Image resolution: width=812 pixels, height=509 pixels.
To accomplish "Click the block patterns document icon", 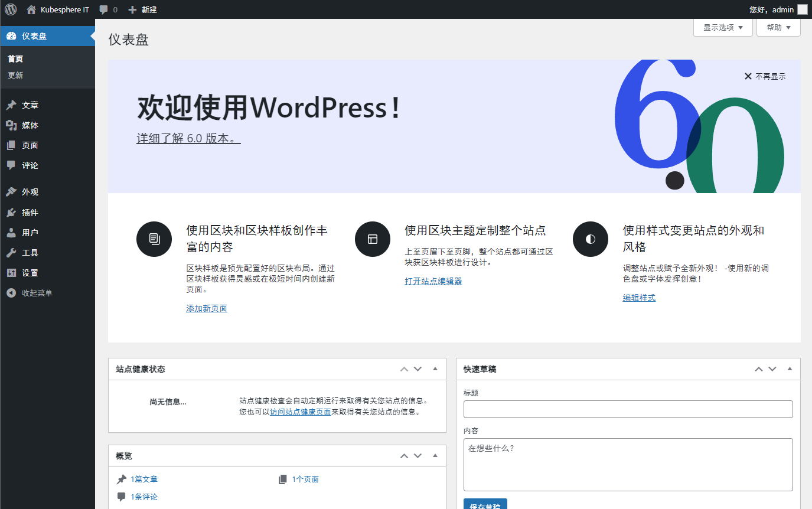I will pyautogui.click(x=154, y=239).
